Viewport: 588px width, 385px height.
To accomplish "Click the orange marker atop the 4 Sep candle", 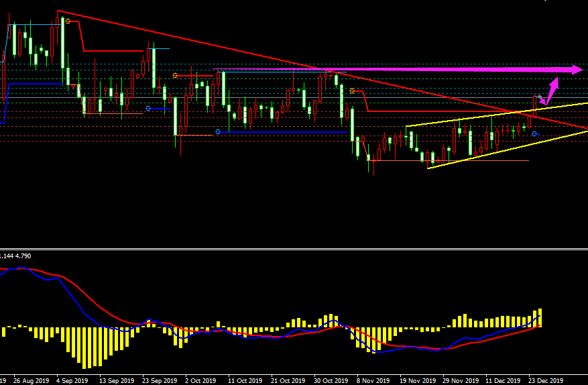I will click(68, 21).
